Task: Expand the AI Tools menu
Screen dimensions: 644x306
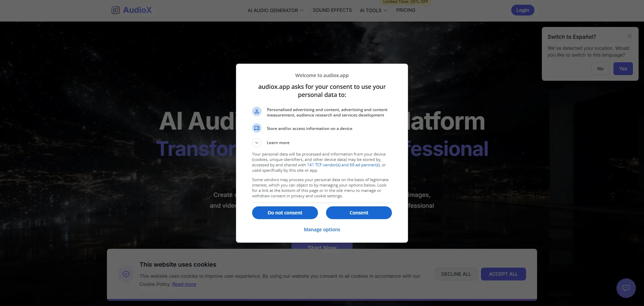Action: tap(373, 10)
